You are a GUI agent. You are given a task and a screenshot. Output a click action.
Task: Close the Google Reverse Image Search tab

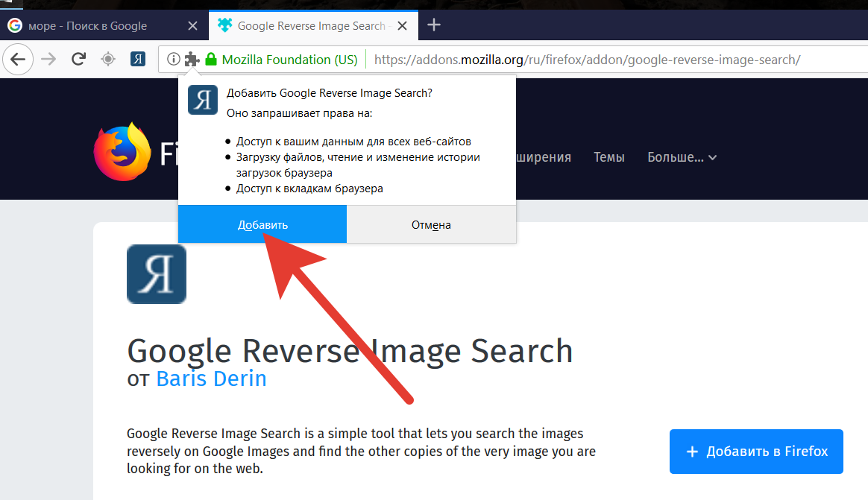coord(403,26)
